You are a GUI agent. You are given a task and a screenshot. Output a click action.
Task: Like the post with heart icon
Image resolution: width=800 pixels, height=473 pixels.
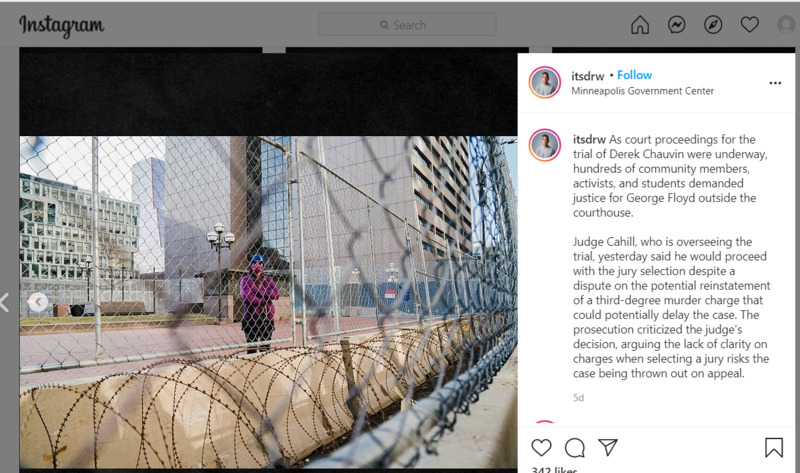(x=541, y=447)
